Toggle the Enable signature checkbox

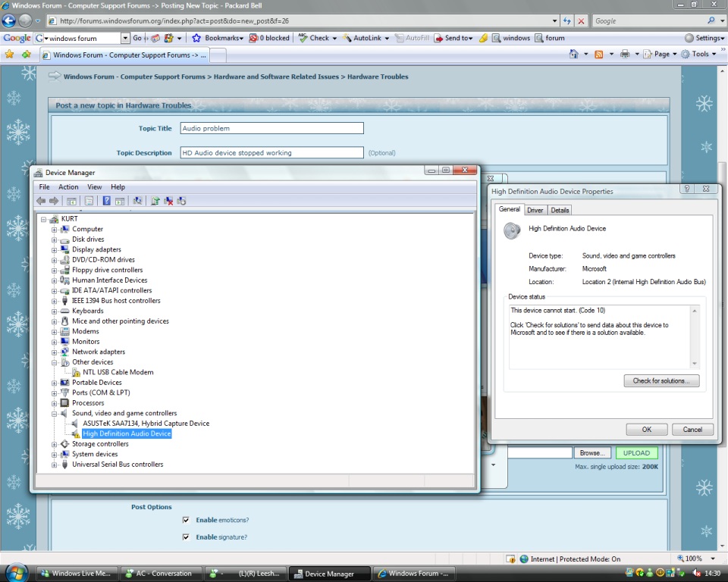pos(186,537)
